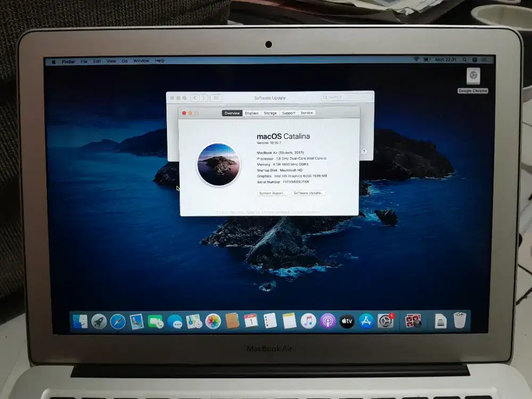Select the Overview tab
Screen dimensions: 532x399
232,113
